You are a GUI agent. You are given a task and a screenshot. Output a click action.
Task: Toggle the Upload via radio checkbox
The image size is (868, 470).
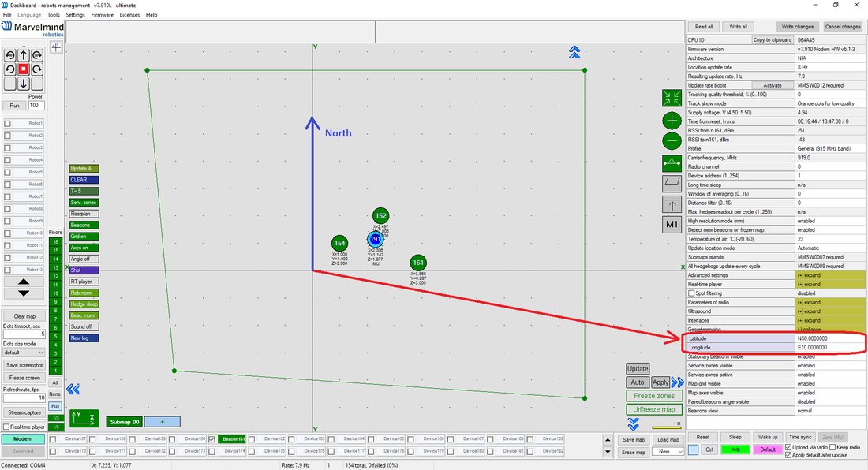click(x=788, y=447)
